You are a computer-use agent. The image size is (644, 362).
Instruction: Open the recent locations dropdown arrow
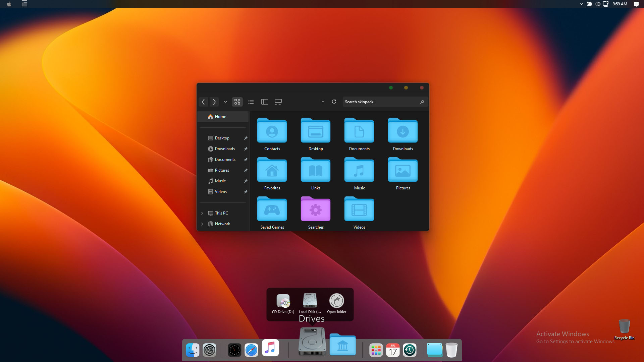click(225, 102)
